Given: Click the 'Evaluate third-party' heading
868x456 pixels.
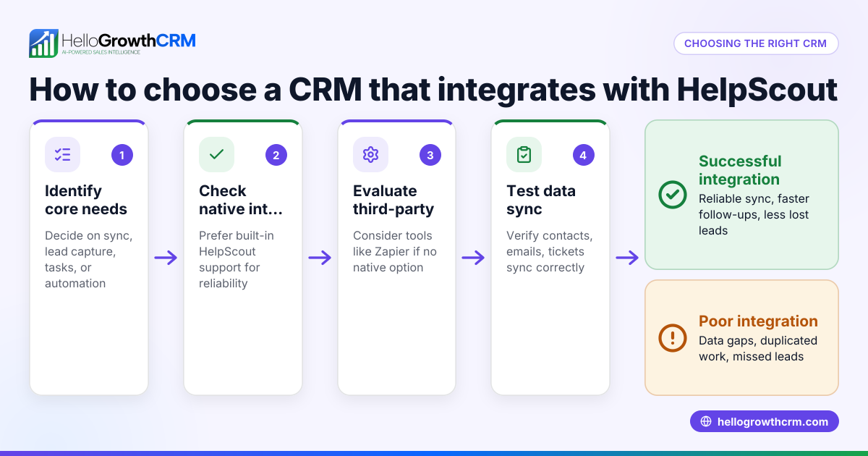Looking at the screenshot, I should [393, 200].
